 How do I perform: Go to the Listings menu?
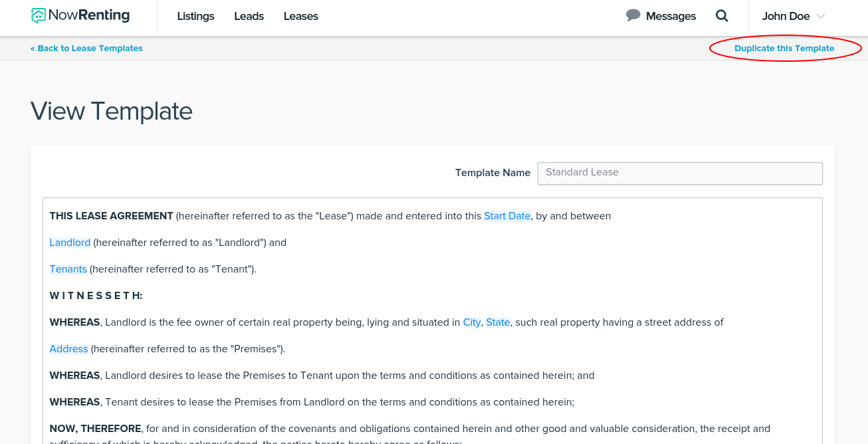tap(195, 17)
